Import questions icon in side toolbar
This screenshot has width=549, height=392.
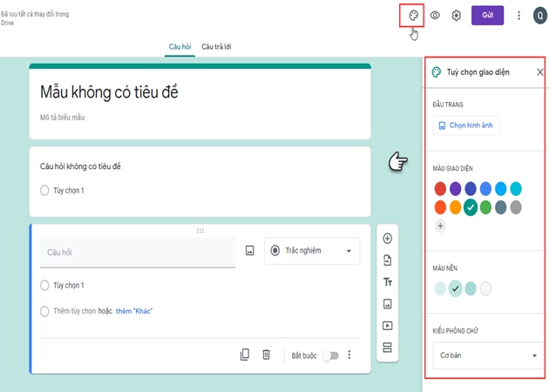[387, 260]
